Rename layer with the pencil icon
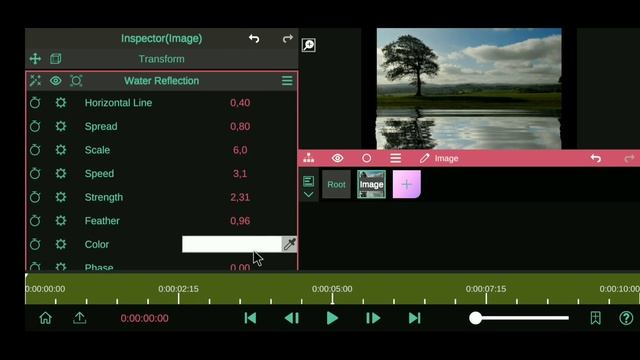 coord(424,158)
